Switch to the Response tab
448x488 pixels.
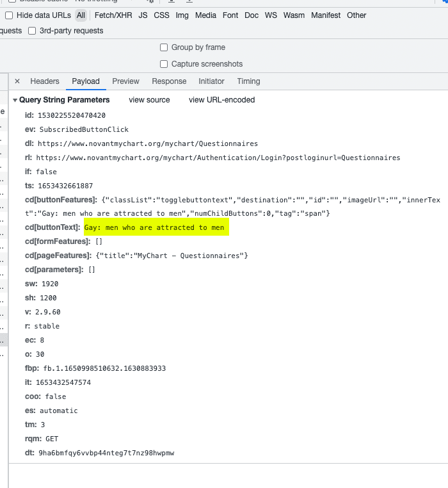pyautogui.click(x=169, y=81)
